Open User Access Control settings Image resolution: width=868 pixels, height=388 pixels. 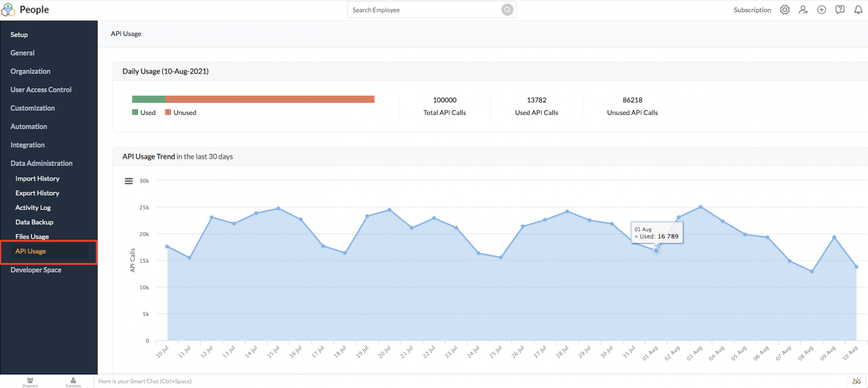(x=41, y=90)
